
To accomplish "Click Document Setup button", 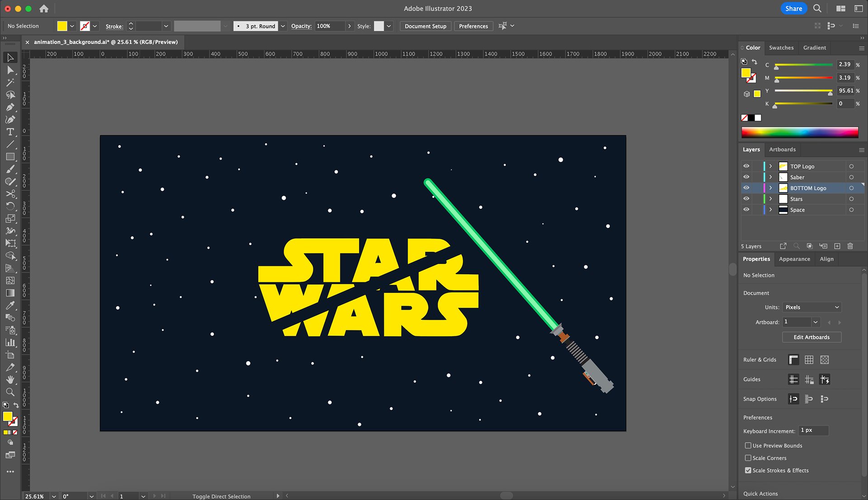I will coord(425,26).
